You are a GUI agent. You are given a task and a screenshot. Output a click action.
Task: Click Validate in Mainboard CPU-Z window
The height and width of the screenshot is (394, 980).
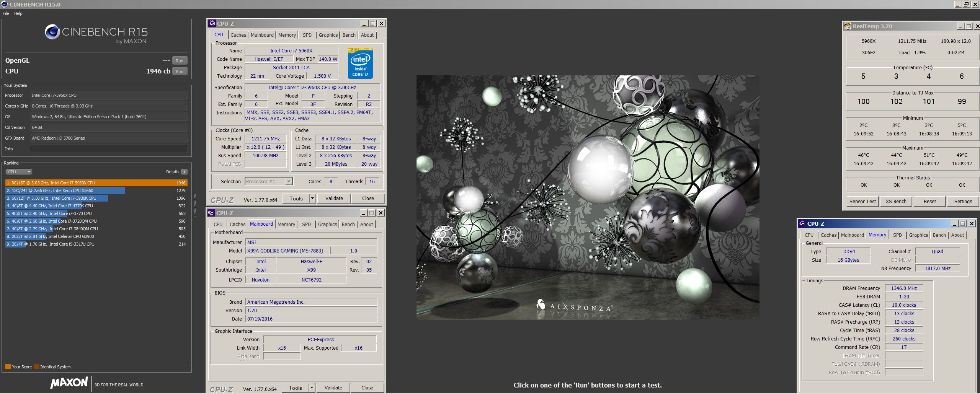coord(333,387)
